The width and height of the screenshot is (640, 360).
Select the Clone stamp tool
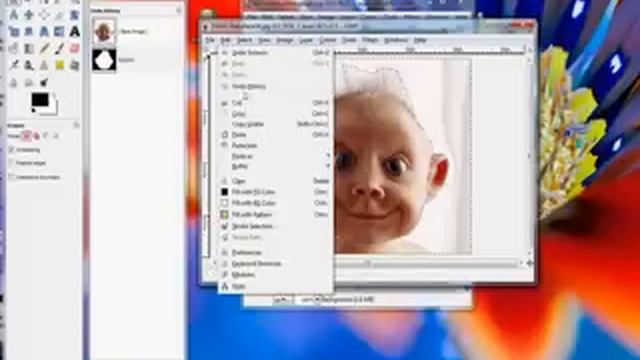[44, 65]
